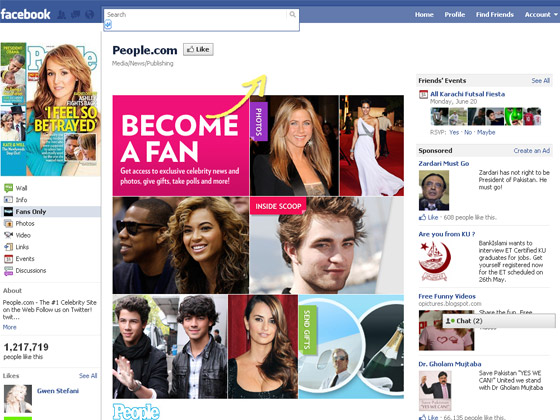Go to Home in top navigation
Image resolution: width=560 pixels, height=420 pixels.
(x=424, y=15)
